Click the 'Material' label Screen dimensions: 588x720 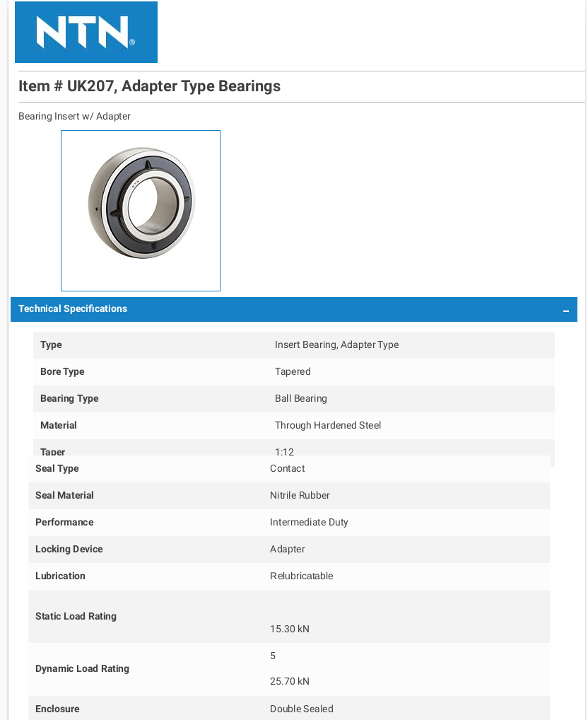click(58, 425)
